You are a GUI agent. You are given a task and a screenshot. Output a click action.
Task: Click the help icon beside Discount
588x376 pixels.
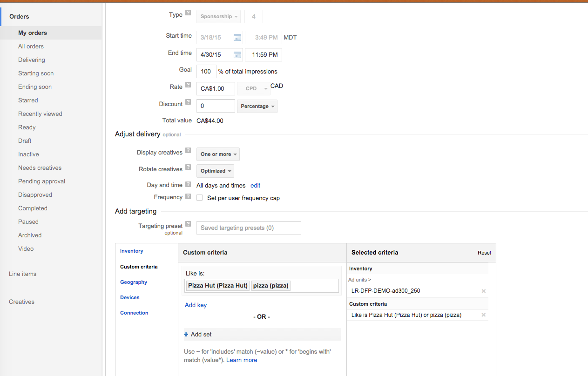188,102
